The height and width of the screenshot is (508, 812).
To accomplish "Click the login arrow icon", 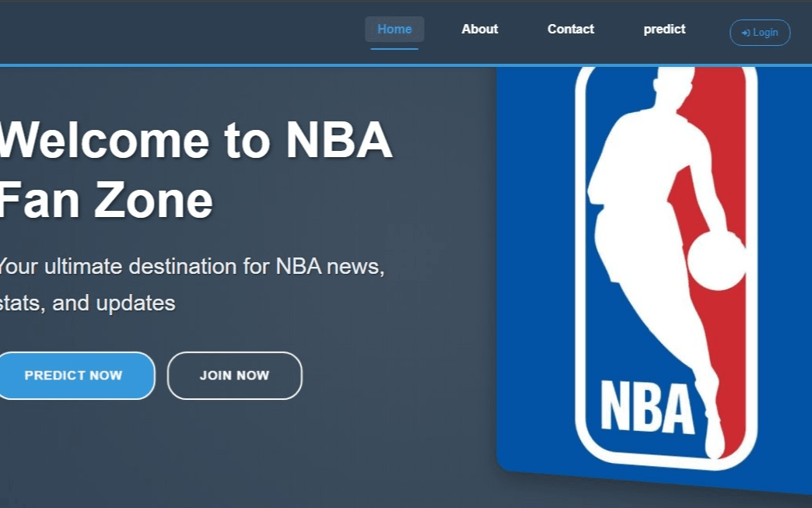I will click(746, 33).
